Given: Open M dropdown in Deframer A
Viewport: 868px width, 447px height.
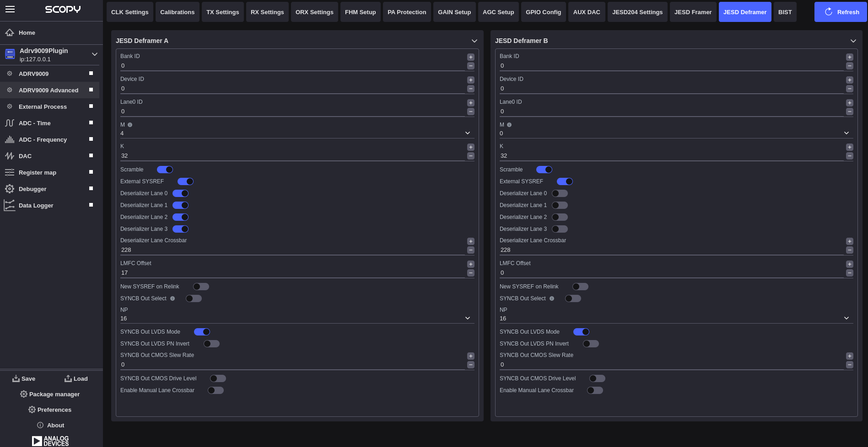Looking at the screenshot, I should coord(297,133).
